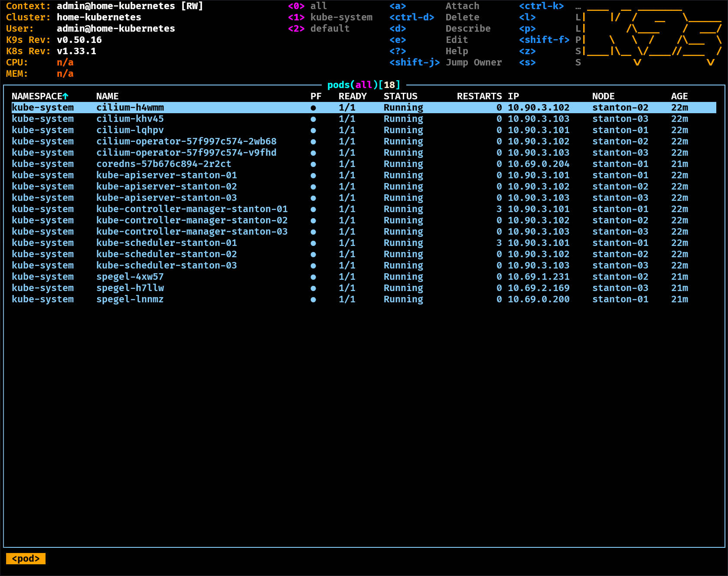Sort by the STATUS column header

coord(400,96)
